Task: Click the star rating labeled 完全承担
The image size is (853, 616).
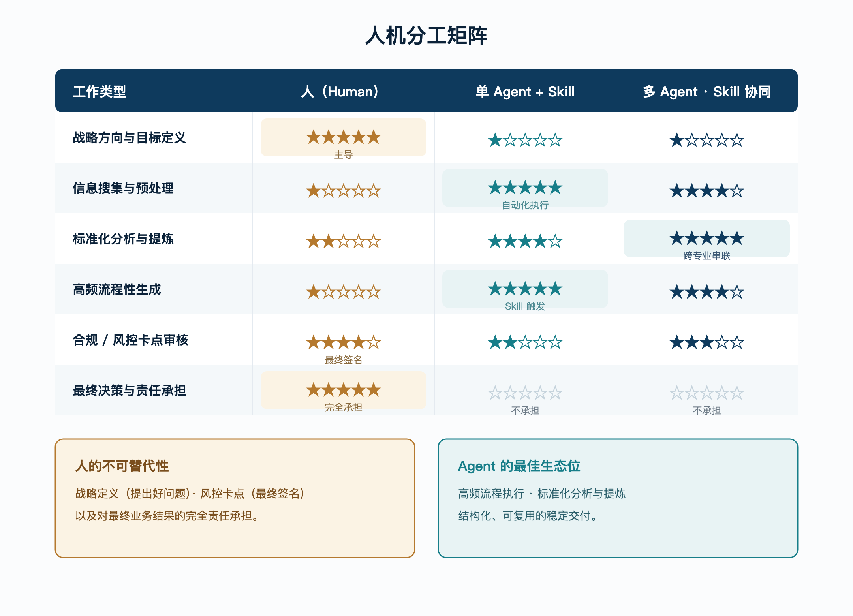Action: pos(343,390)
